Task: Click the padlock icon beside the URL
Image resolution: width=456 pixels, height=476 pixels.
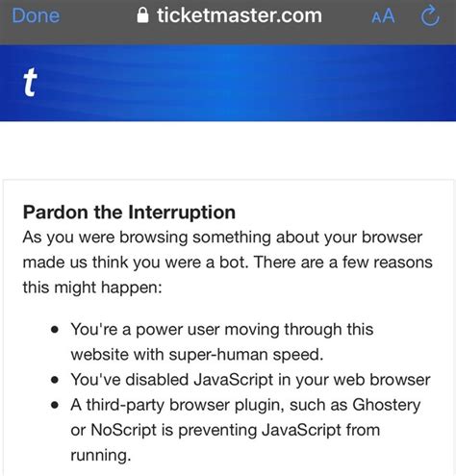Action: point(142,15)
